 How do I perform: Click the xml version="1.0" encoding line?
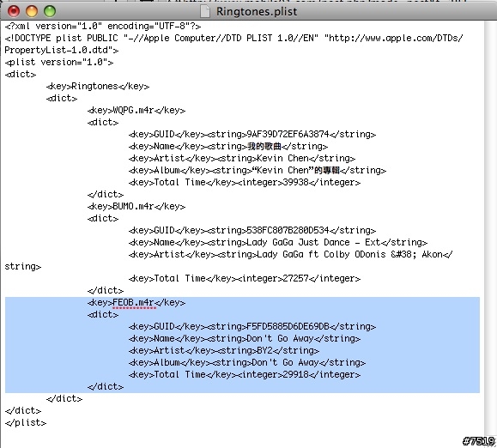click(x=103, y=26)
